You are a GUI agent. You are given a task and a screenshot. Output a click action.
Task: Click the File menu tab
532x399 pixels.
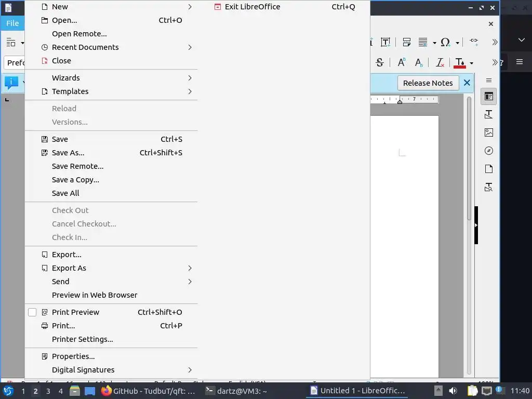click(x=12, y=23)
